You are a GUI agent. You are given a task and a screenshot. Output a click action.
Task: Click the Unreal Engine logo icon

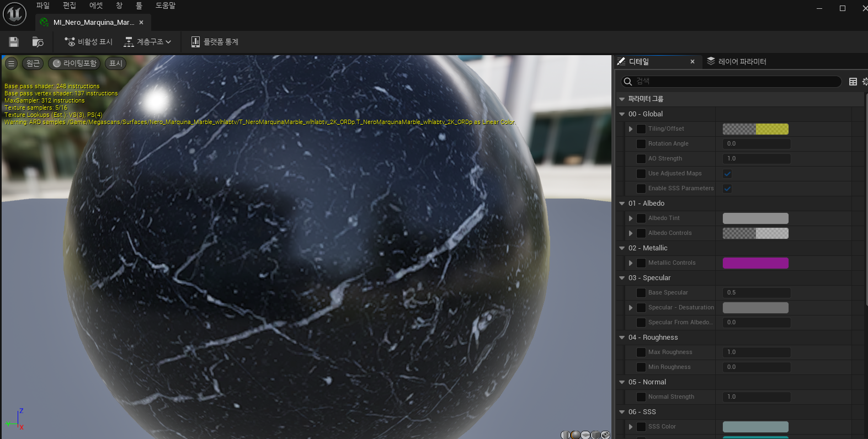(14, 14)
